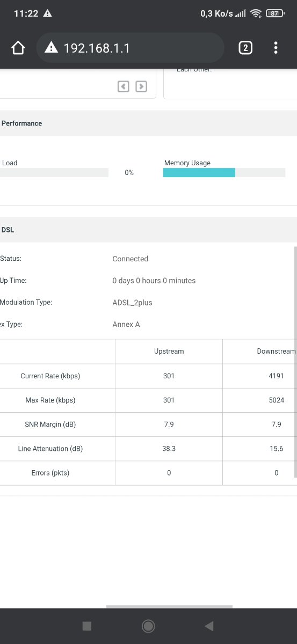The image size is (297, 644).
Task: Tap the not-secure warning triangle in address bar
Action: 51,48
